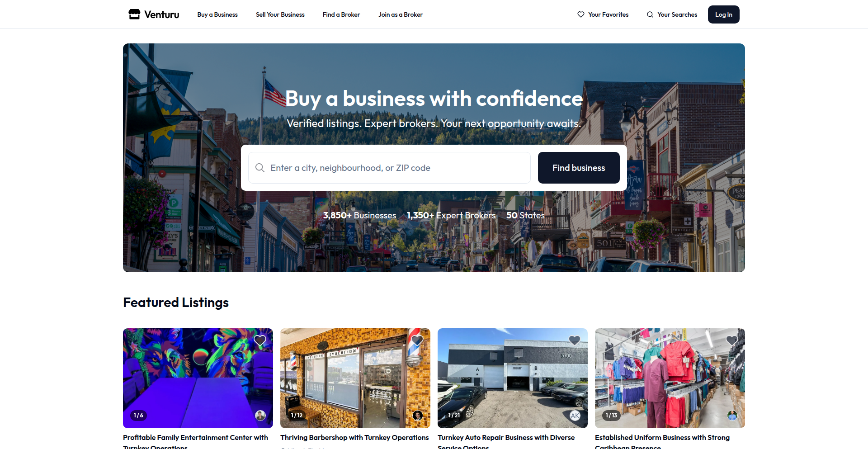The width and height of the screenshot is (868, 449).
Task: Click the Log In button
Action: tap(724, 14)
